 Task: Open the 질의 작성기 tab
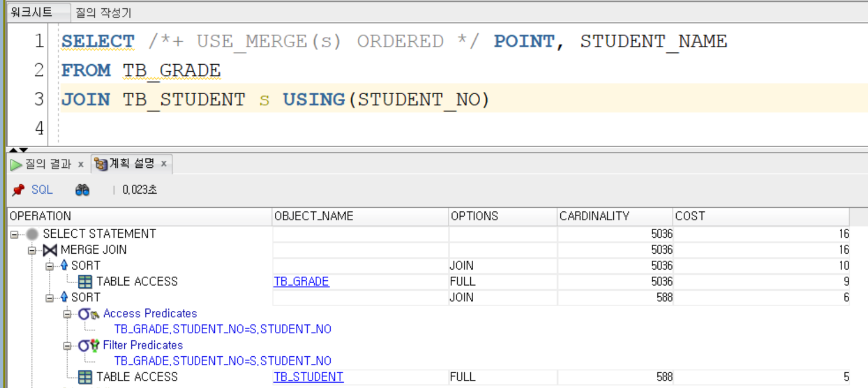pos(104,12)
